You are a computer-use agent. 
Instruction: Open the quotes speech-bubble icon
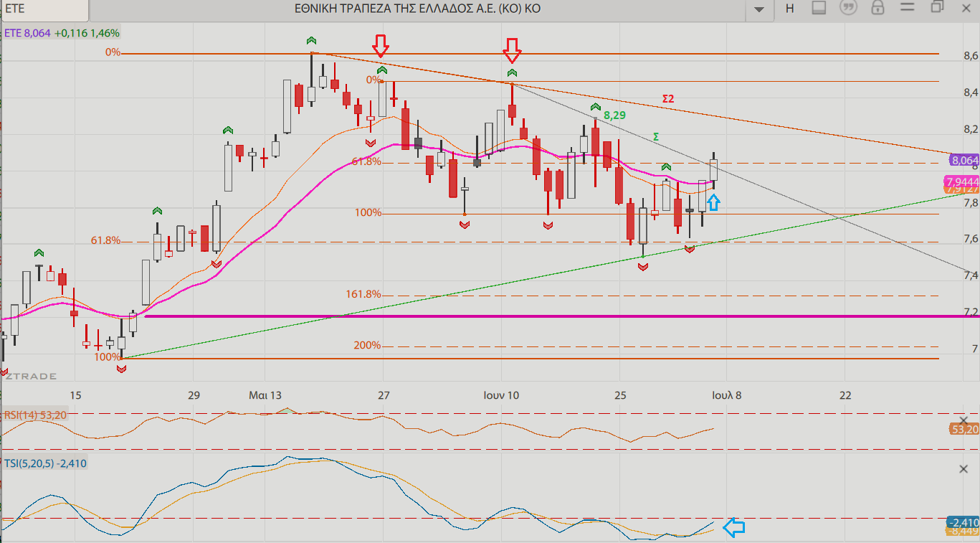pos(849,8)
